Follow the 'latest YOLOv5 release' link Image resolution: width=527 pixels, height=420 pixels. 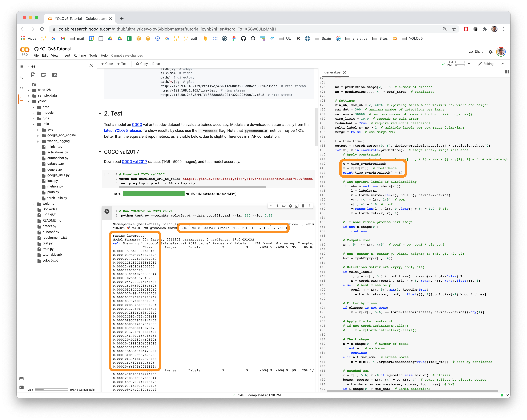(x=122, y=131)
